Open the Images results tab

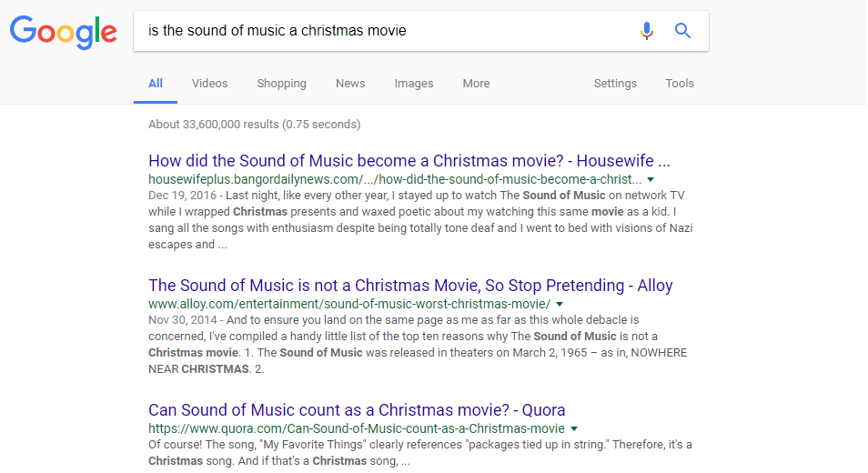[413, 83]
